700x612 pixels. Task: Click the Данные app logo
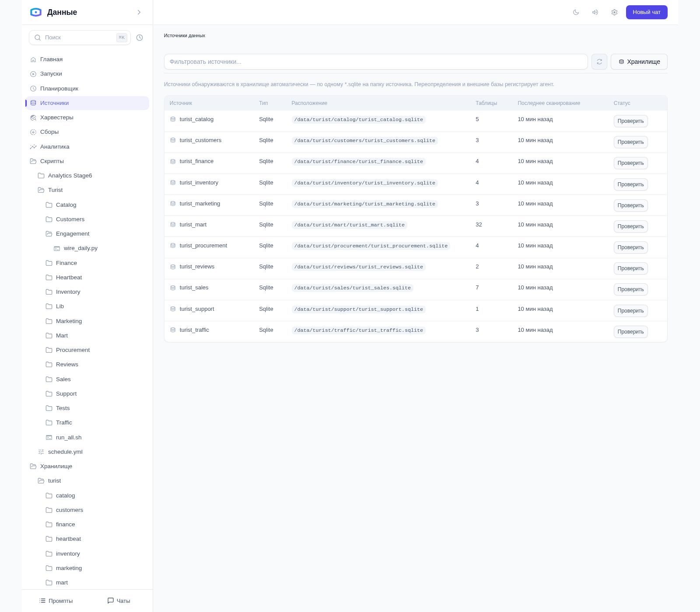(36, 12)
